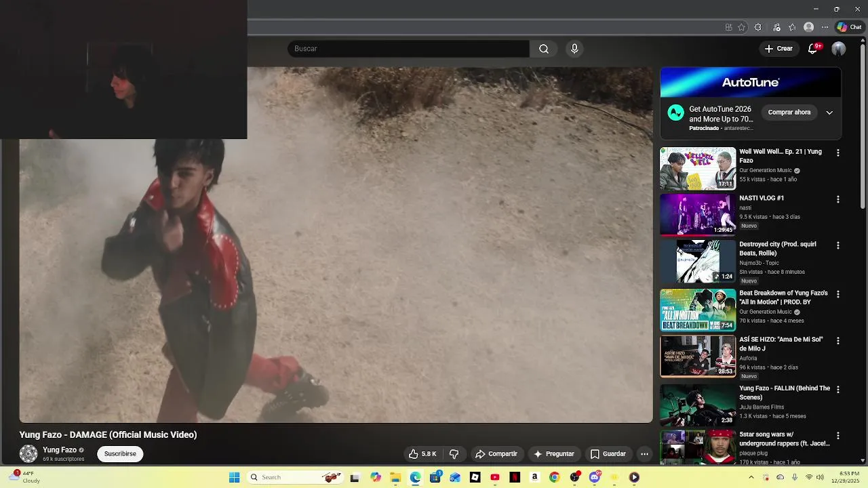The image size is (868, 488).
Task: Open the YouTube account avatar menu
Action: (839, 49)
